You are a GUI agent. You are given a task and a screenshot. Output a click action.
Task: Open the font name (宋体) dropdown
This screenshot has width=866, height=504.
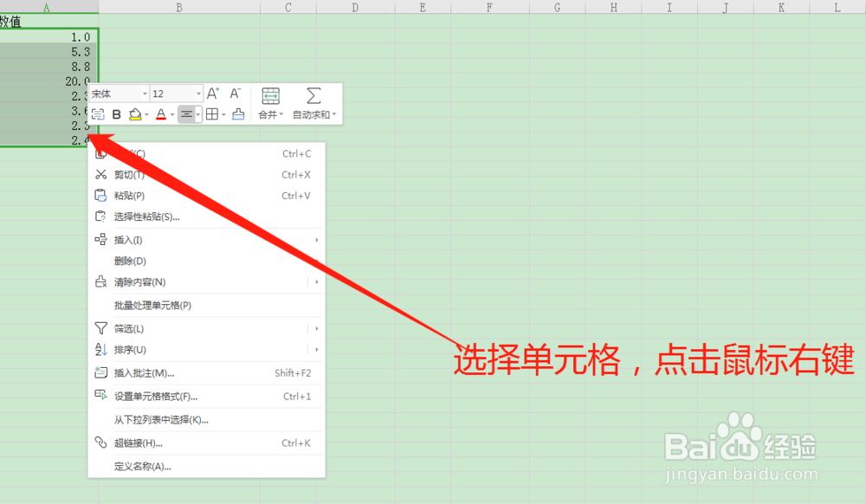coord(145,93)
